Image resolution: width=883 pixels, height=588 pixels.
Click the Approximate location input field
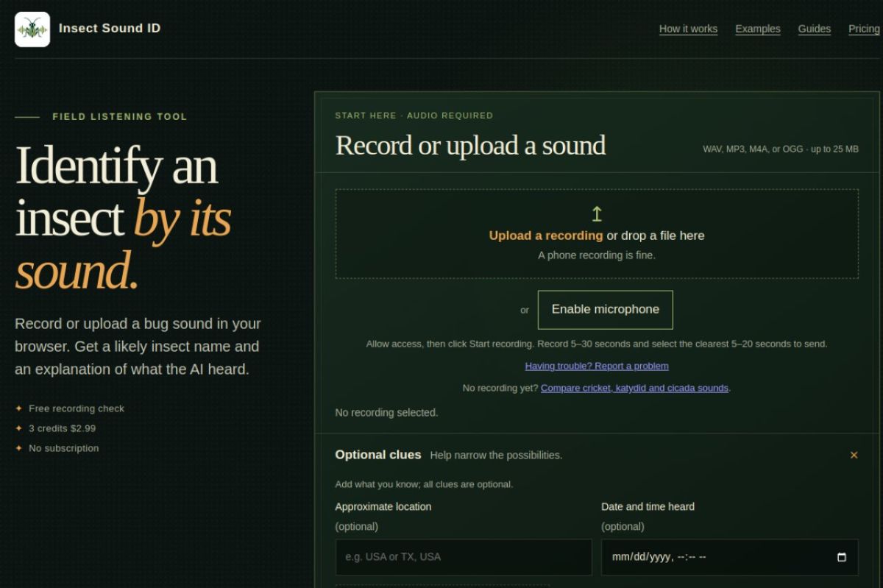464,557
